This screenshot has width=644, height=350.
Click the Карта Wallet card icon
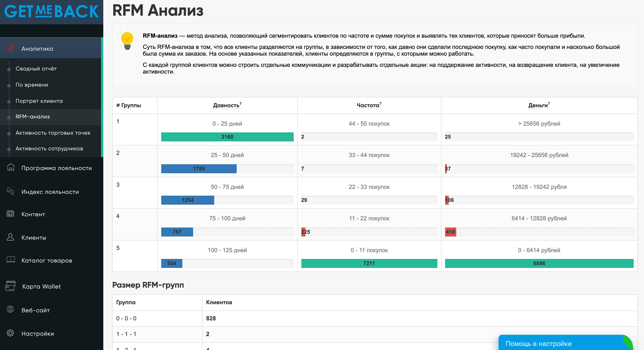coord(10,286)
